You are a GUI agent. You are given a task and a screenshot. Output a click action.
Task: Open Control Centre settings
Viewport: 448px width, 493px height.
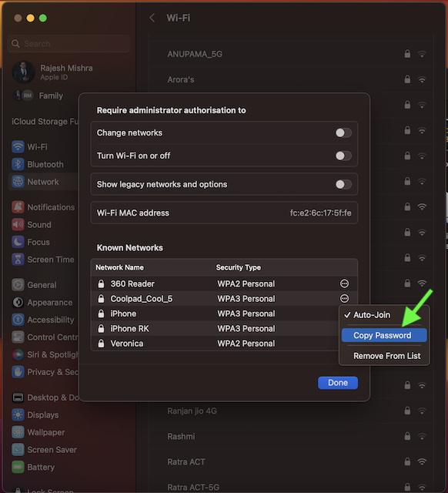point(45,337)
